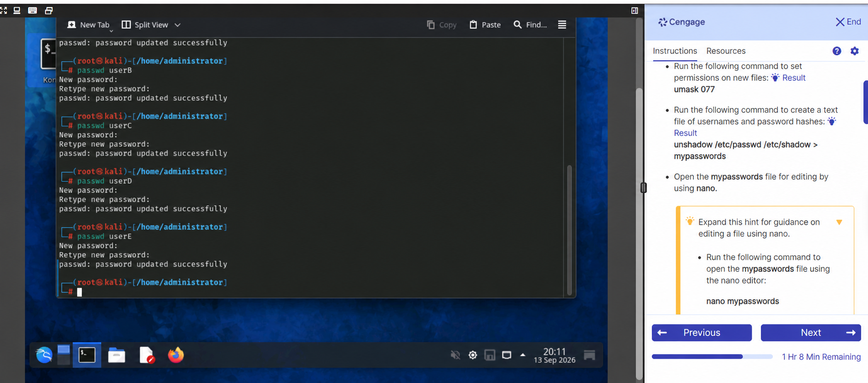Open the terminal hamburger menu
The width and height of the screenshot is (868, 383).
562,25
